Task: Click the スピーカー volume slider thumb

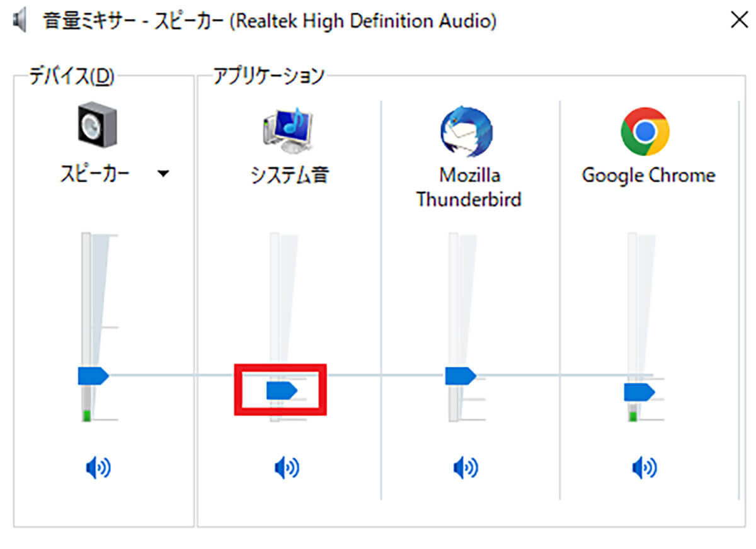Action: click(x=93, y=376)
